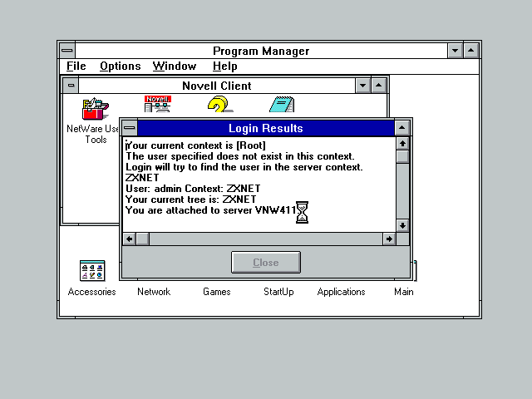Click the horizontal scrollbar right arrow
532x399 pixels.
(x=389, y=239)
